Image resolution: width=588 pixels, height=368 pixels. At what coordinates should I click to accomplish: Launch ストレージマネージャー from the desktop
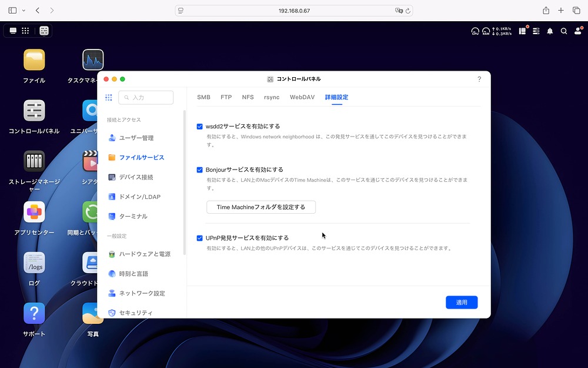34,160
